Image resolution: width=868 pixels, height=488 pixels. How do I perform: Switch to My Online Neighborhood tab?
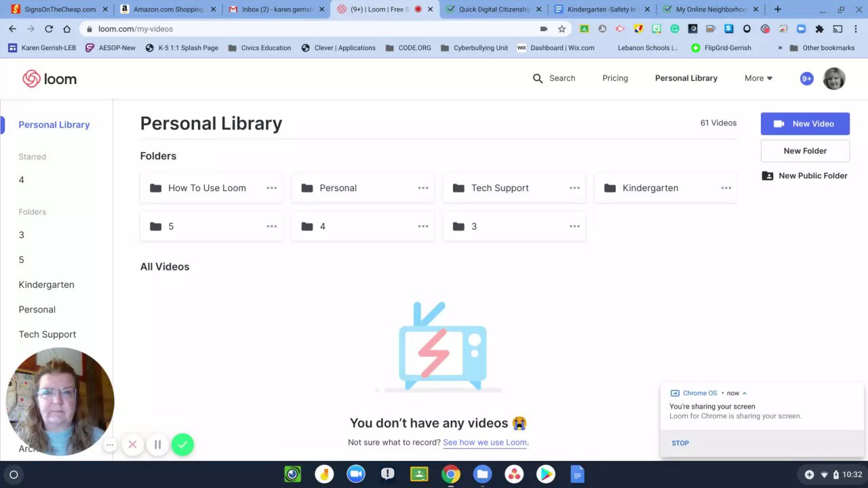coord(711,9)
